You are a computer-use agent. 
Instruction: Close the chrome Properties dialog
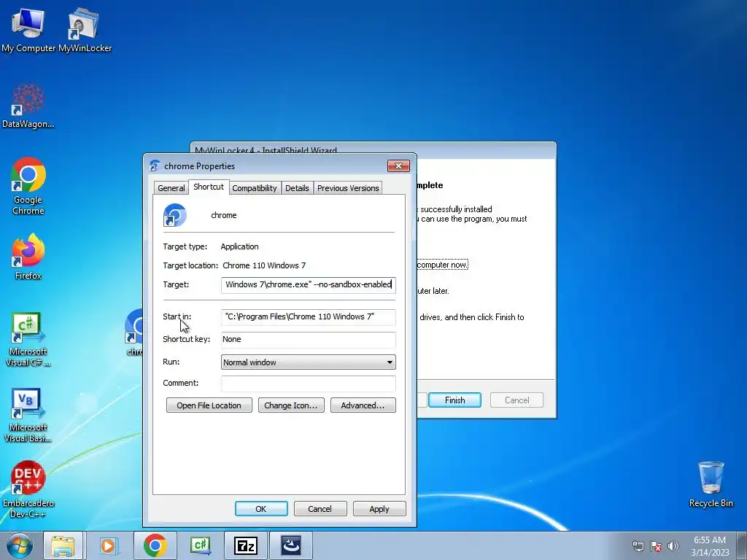click(398, 166)
